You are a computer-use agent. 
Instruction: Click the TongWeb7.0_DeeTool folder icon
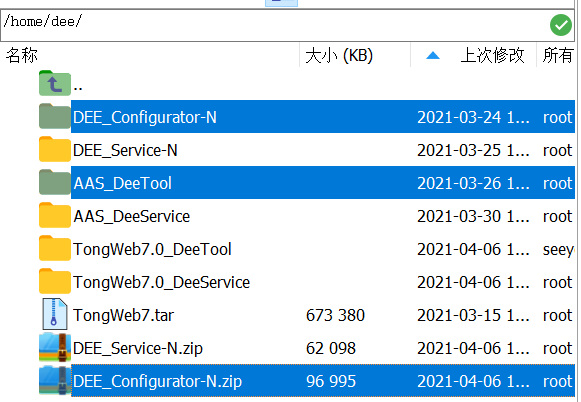[54, 248]
